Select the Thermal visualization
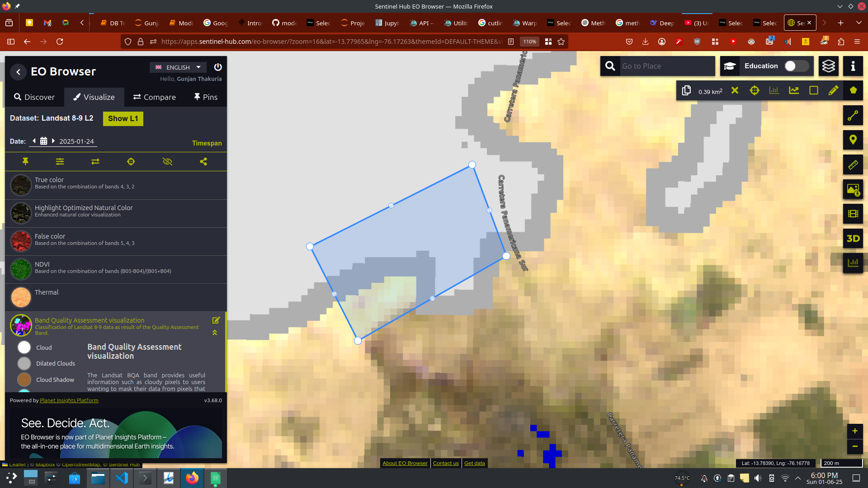Image resolution: width=868 pixels, height=488 pixels. 116,297
